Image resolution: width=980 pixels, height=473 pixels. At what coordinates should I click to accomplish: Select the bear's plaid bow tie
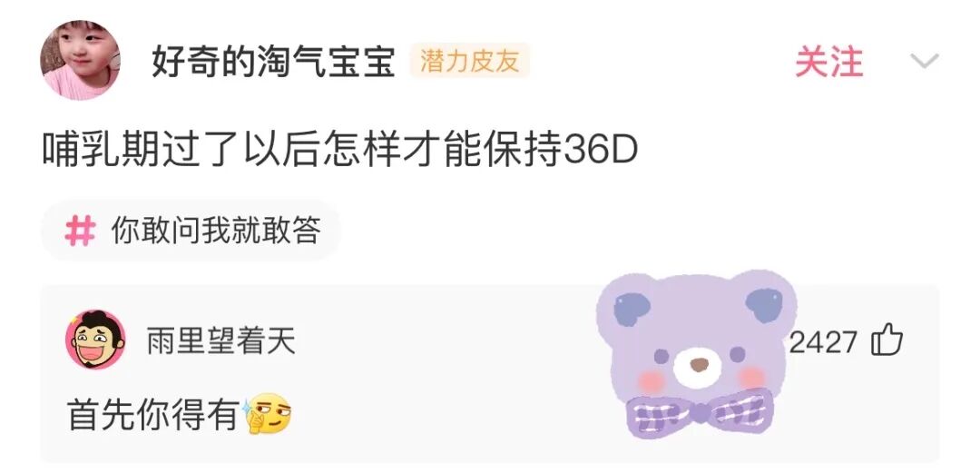point(700,411)
